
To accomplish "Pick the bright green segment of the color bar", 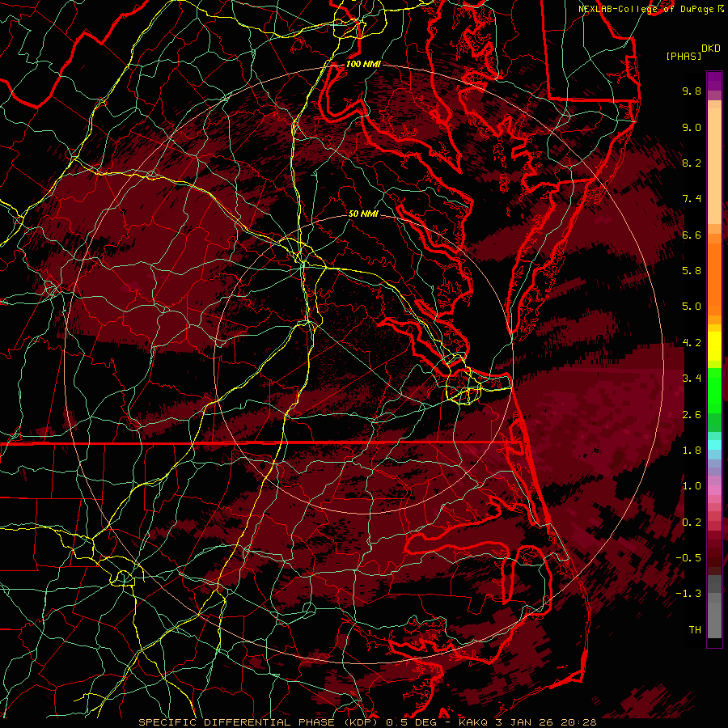I will click(714, 389).
